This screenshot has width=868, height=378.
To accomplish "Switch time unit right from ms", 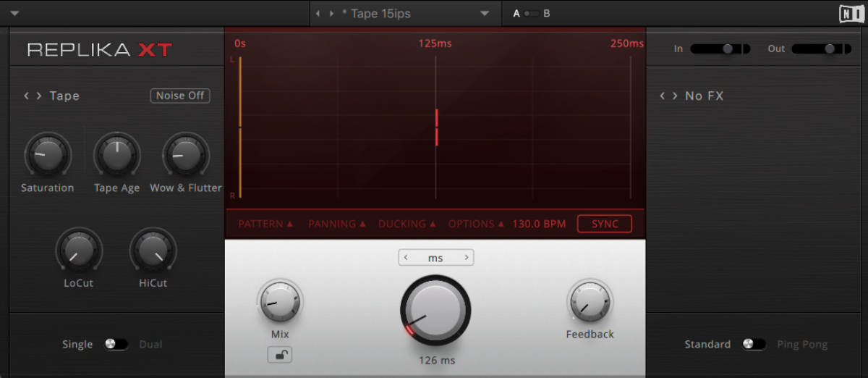I will pos(467,257).
